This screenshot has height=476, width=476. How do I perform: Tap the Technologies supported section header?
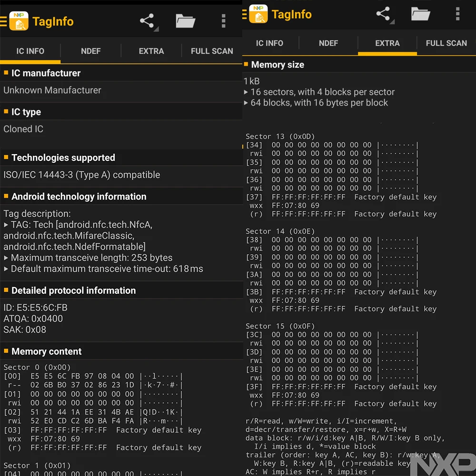[121, 158]
